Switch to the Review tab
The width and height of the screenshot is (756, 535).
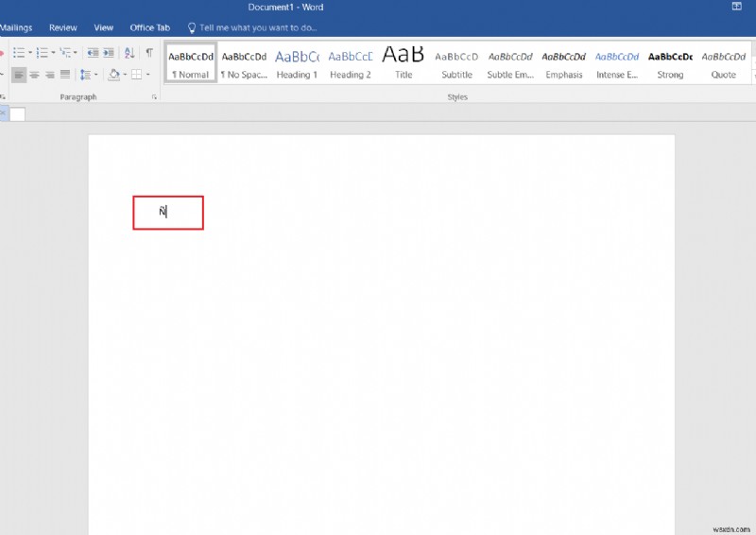[62, 28]
